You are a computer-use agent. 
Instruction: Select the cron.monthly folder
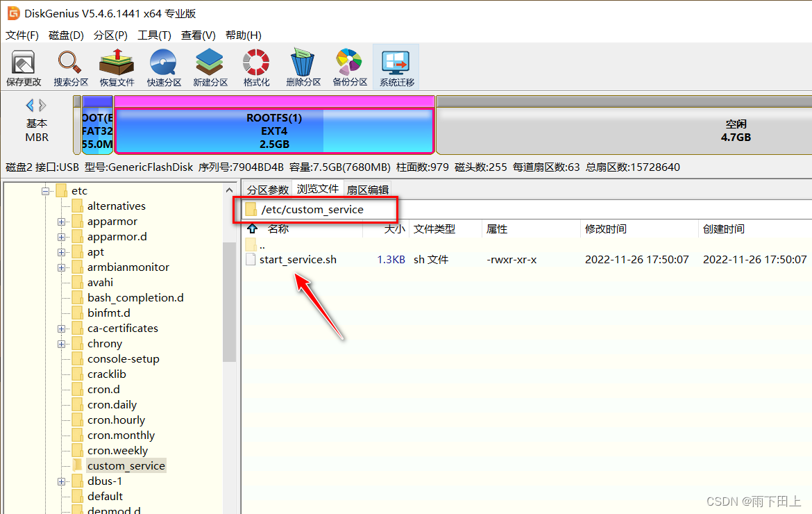(121, 436)
